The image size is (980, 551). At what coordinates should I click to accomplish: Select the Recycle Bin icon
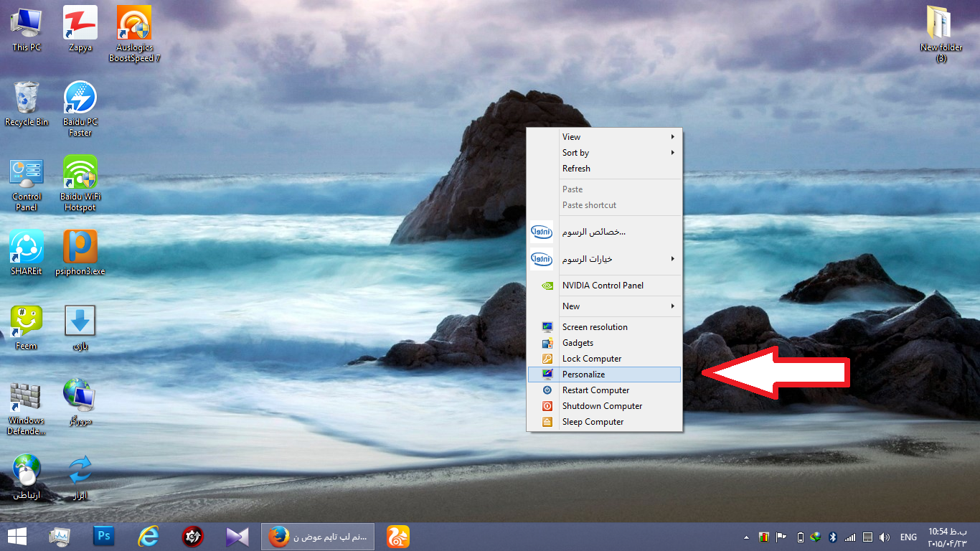pos(27,104)
